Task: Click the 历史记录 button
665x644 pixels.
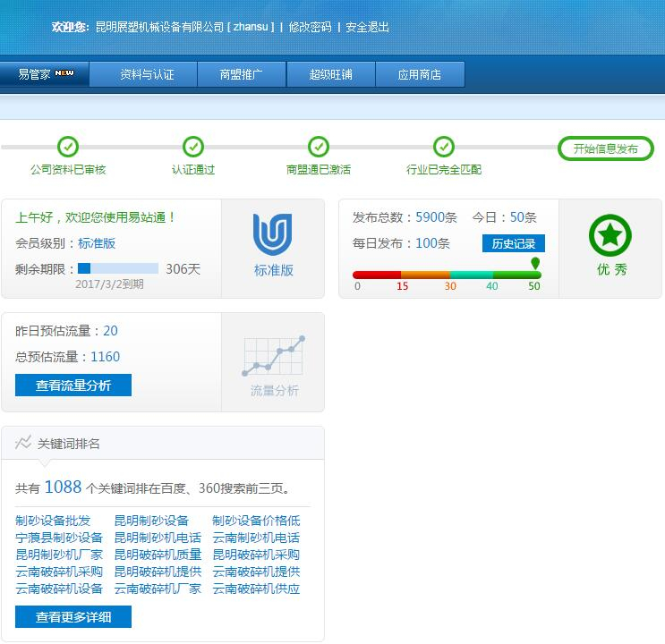Action: pos(513,243)
